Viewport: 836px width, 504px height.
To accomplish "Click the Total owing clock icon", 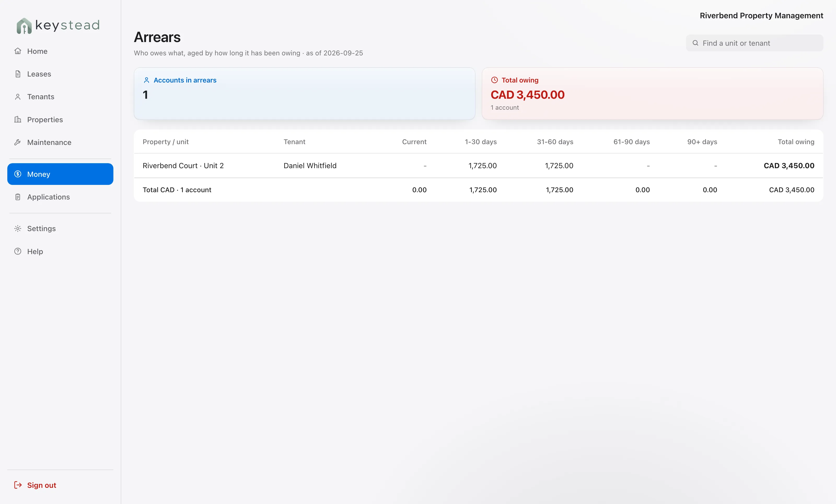I will click(494, 80).
